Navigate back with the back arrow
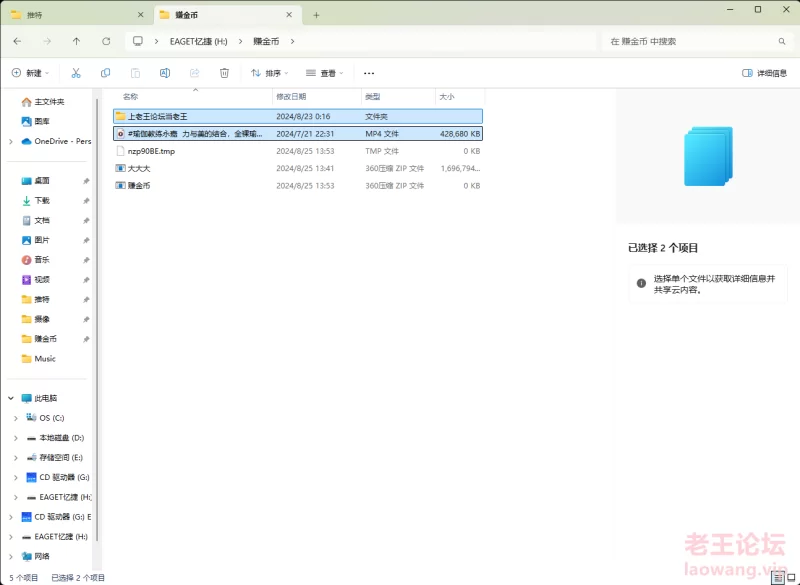This screenshot has width=800, height=585. pos(17,41)
